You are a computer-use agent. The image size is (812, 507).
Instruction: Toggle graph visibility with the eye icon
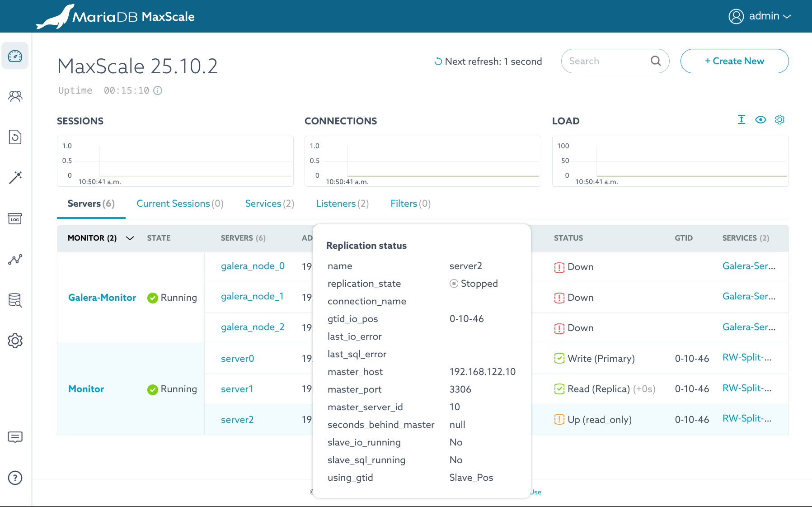click(760, 120)
